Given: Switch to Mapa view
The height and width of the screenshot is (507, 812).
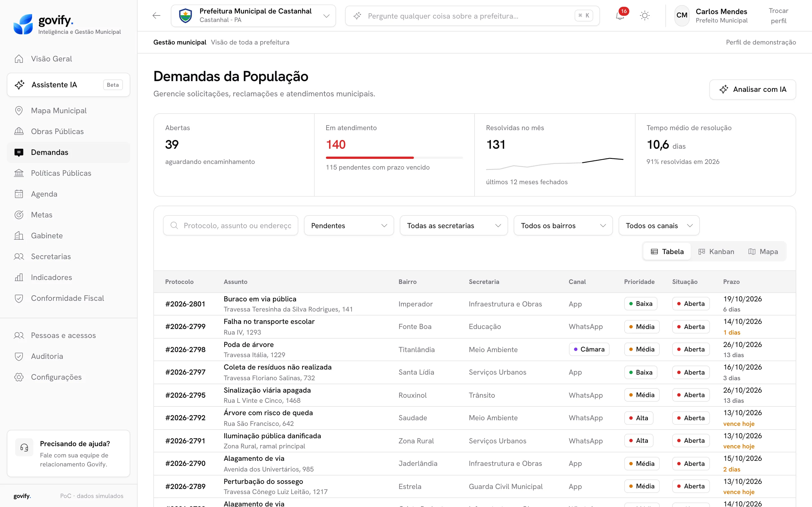Looking at the screenshot, I should [x=763, y=252].
